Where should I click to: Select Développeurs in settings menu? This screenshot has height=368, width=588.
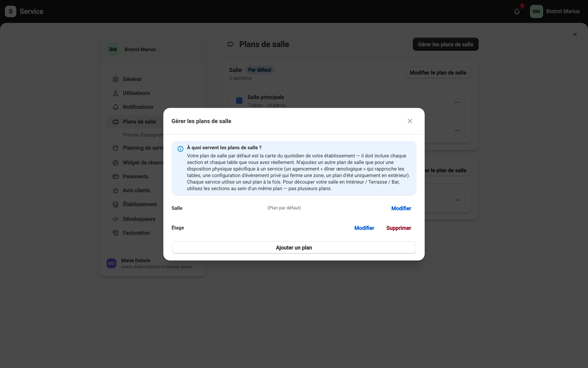point(139,219)
